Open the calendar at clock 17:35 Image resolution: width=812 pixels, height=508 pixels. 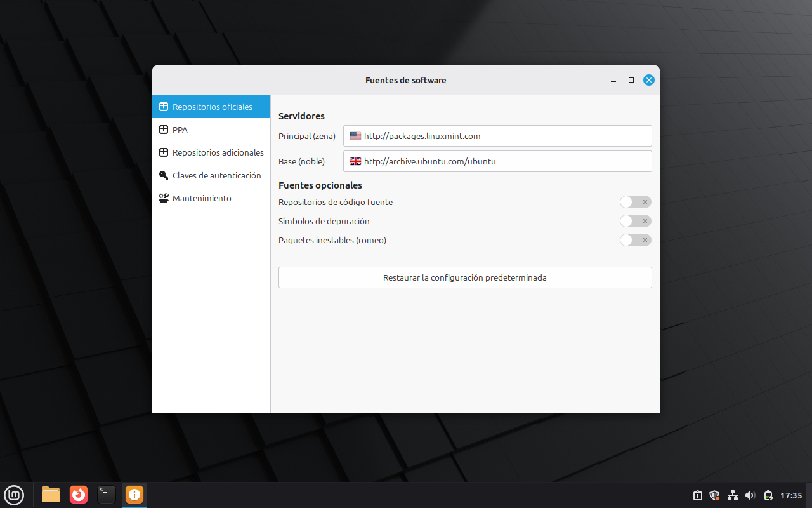(791, 495)
